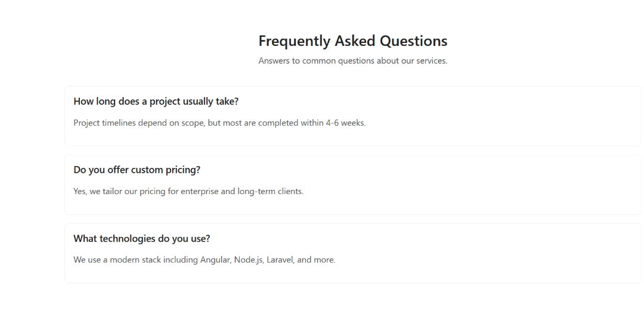
Task: Click "Yes," at start of pricing answer
Action: [x=80, y=191]
